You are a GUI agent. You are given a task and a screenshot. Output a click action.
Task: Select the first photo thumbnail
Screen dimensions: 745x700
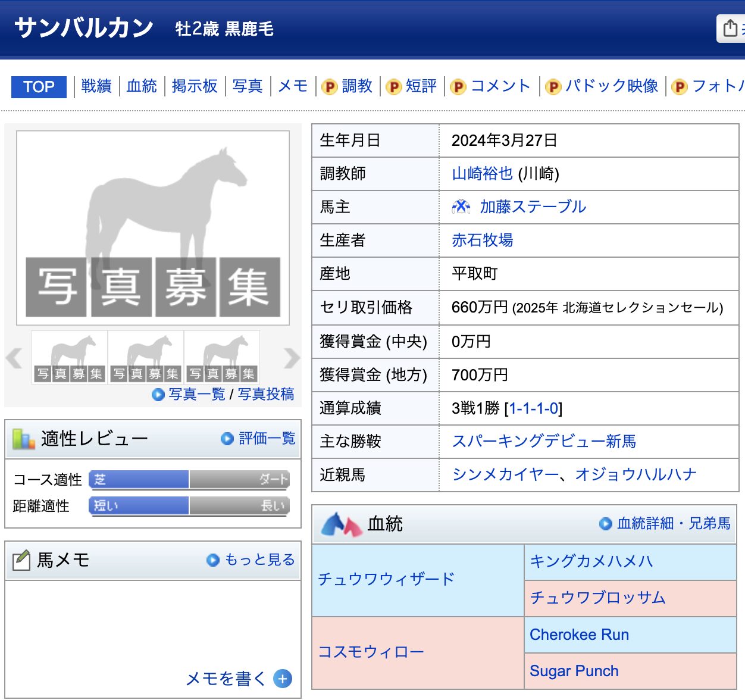(x=70, y=358)
